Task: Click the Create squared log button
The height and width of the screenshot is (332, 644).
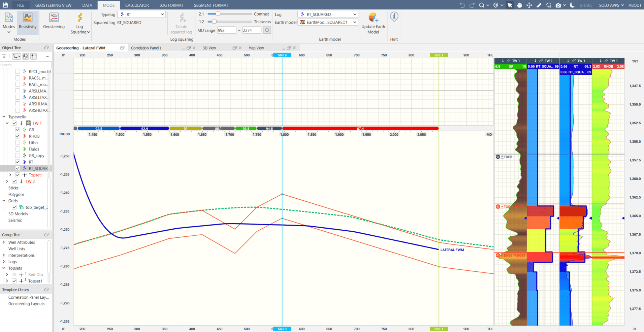Action: pos(181,24)
